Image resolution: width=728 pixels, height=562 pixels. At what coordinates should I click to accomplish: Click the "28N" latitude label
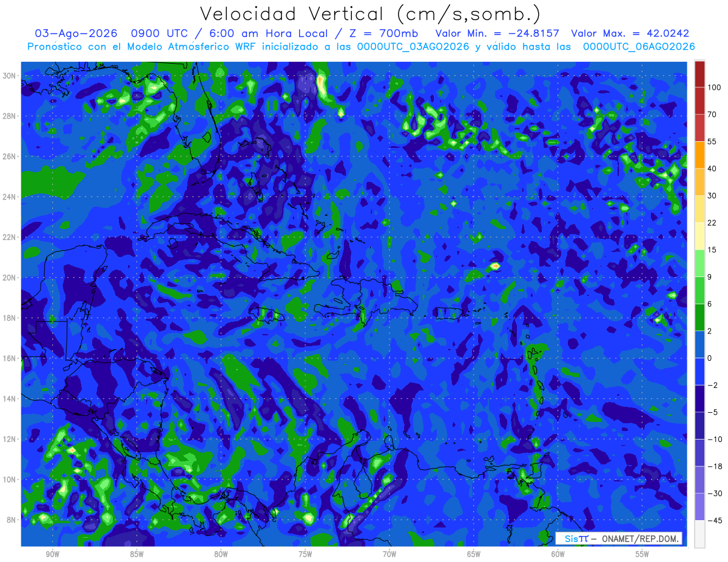9,116
